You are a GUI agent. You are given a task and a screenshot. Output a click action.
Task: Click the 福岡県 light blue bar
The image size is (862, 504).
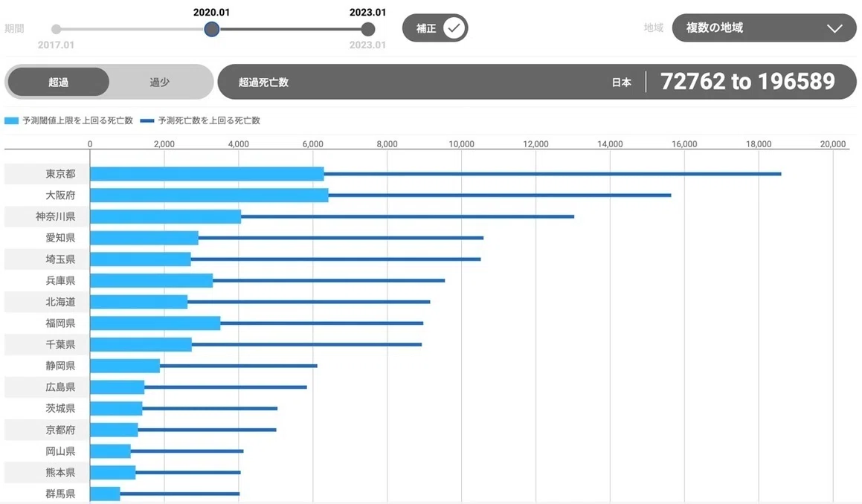155,323
